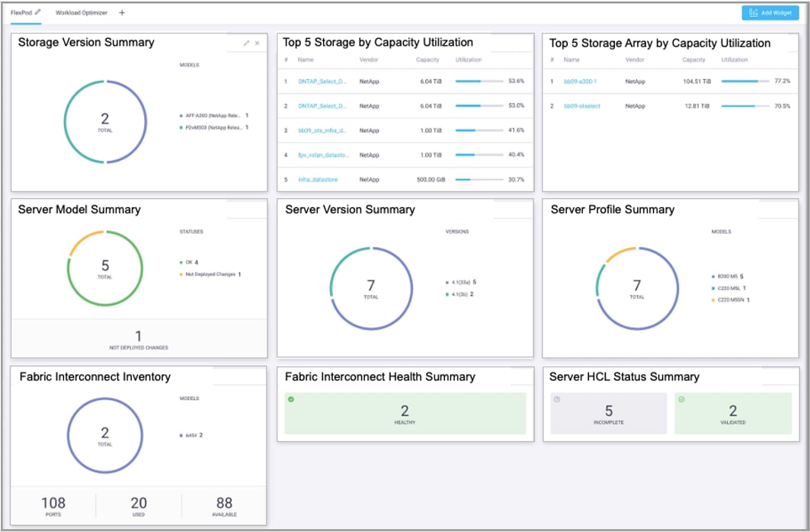Open the bb09-a300-1 storage array link
Image resolution: width=810 pixels, height=532 pixels.
pyautogui.click(x=580, y=81)
